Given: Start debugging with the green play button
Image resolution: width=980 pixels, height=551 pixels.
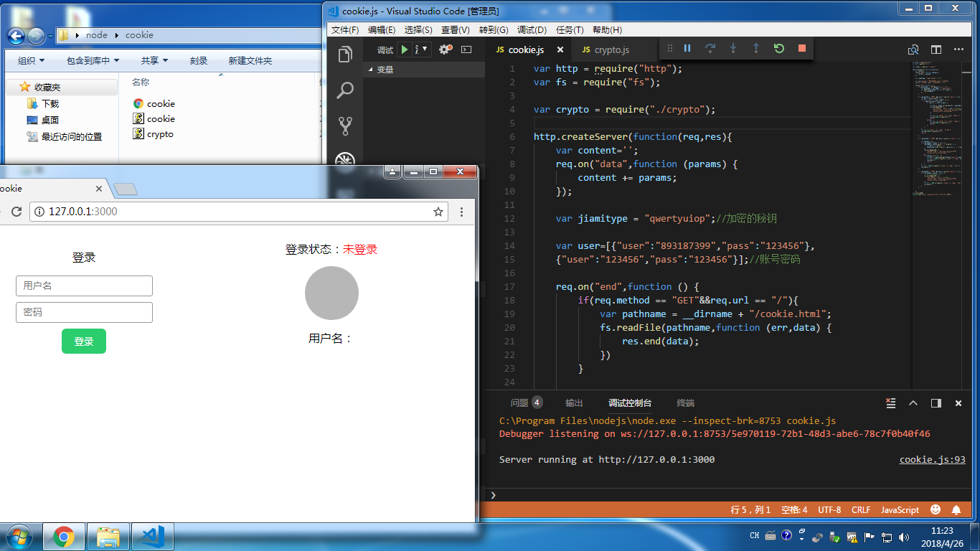Looking at the screenshot, I should point(405,50).
